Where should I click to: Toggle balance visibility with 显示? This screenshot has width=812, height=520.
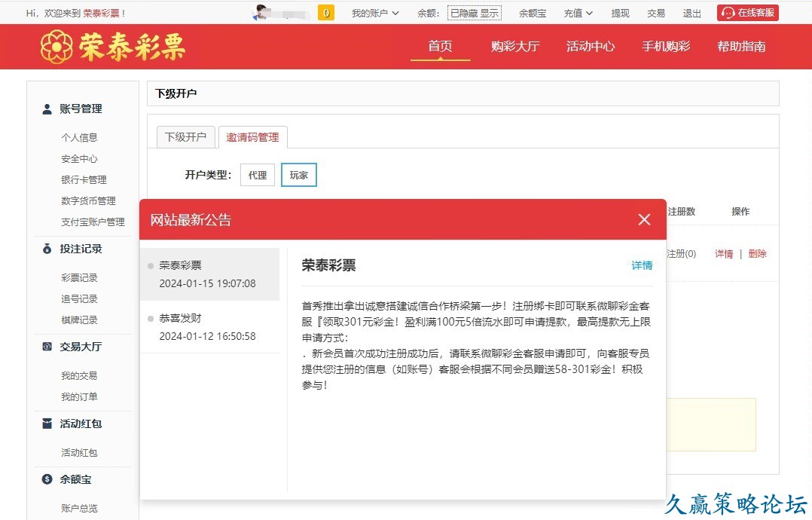[490, 14]
